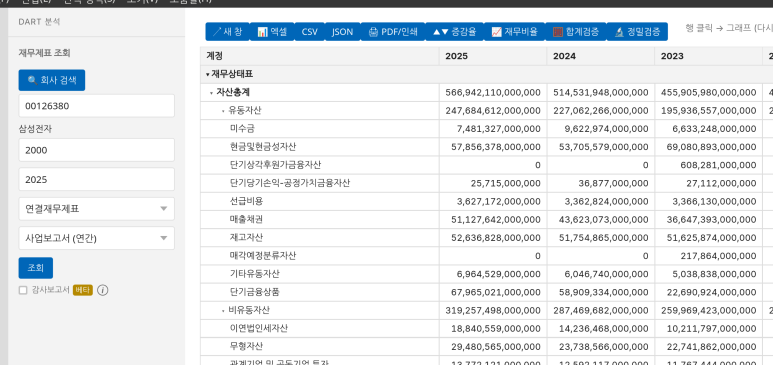Collapse the 자산총계 row
This screenshot has width=773, height=365.
coord(211,93)
